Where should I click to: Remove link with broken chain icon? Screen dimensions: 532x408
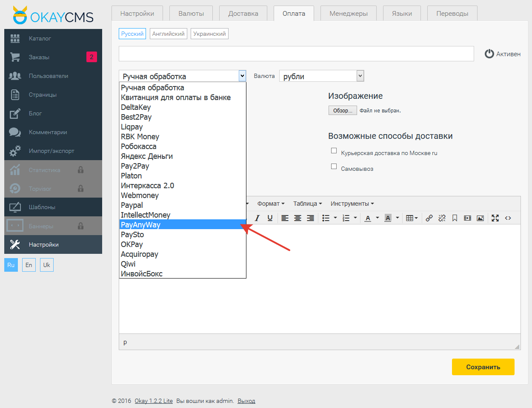[442, 218]
